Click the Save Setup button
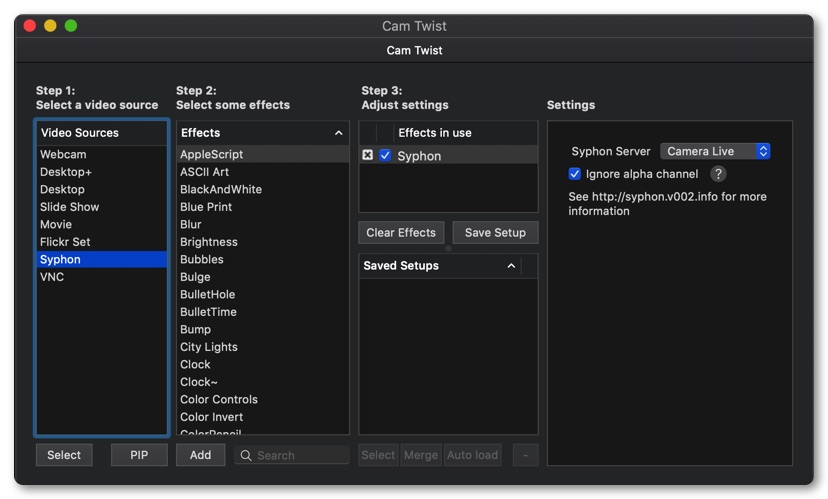 (x=495, y=232)
